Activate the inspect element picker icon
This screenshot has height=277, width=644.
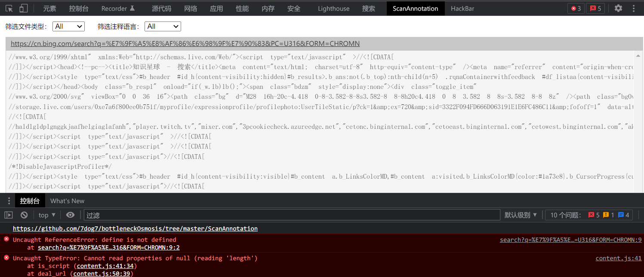click(9, 8)
